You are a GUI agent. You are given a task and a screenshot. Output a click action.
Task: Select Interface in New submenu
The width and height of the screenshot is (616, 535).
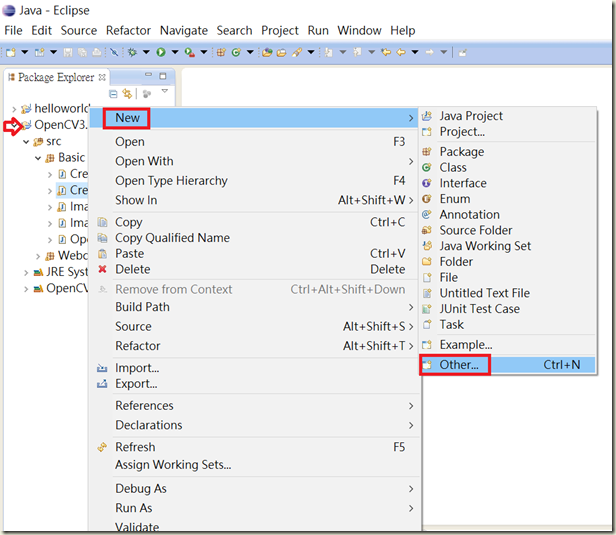(x=508, y=183)
